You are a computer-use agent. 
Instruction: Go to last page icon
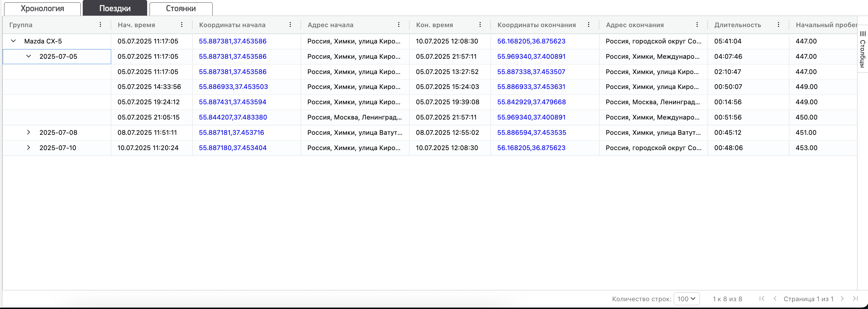tap(855, 299)
